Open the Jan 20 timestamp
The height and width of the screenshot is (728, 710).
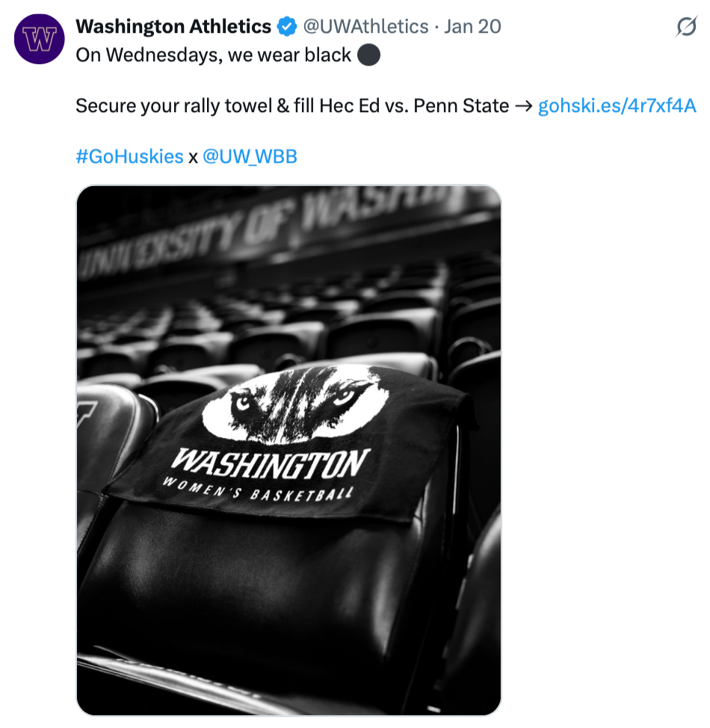[x=472, y=28]
